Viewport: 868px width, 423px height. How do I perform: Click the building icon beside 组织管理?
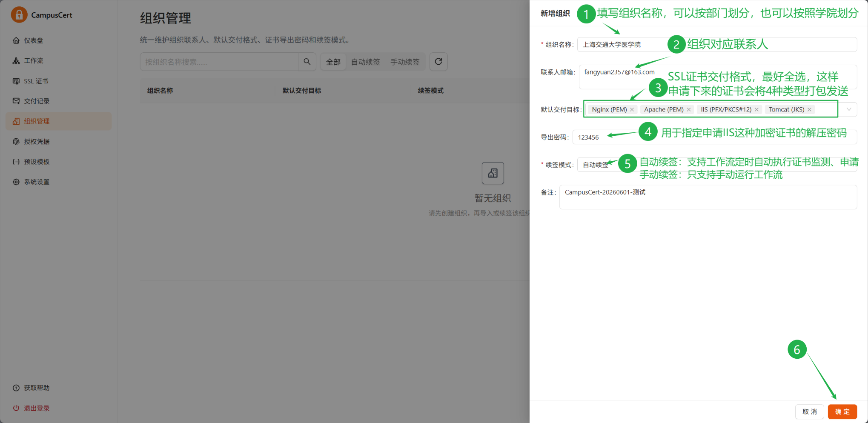click(16, 121)
